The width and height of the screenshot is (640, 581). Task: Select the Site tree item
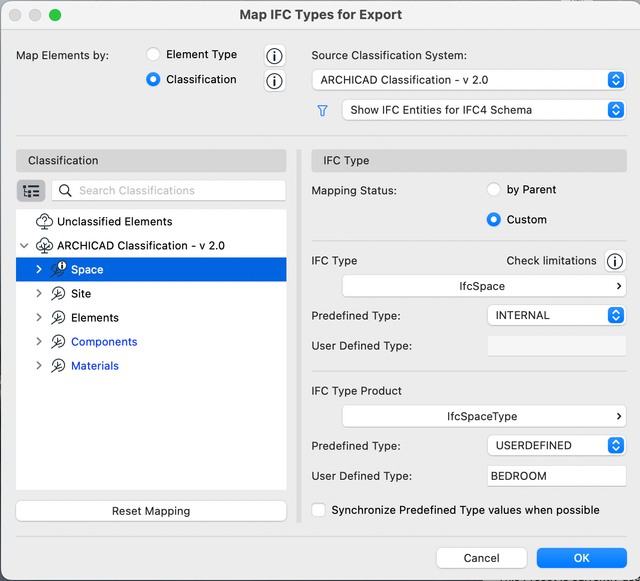pos(151,294)
